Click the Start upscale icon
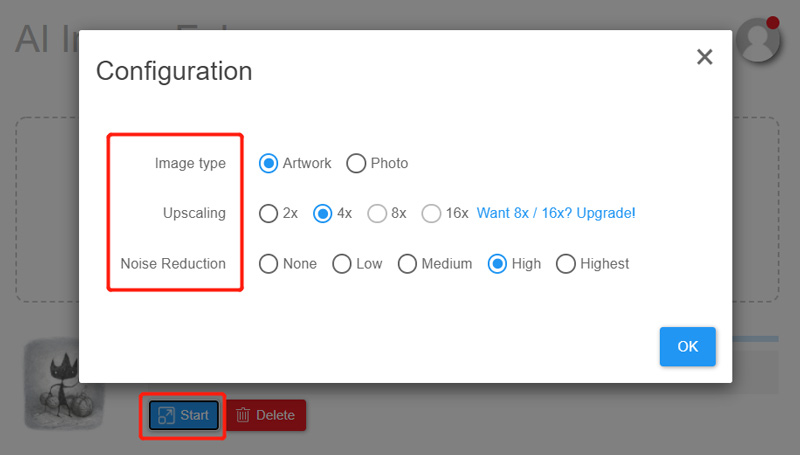Image resolution: width=800 pixels, height=455 pixels. click(x=166, y=415)
